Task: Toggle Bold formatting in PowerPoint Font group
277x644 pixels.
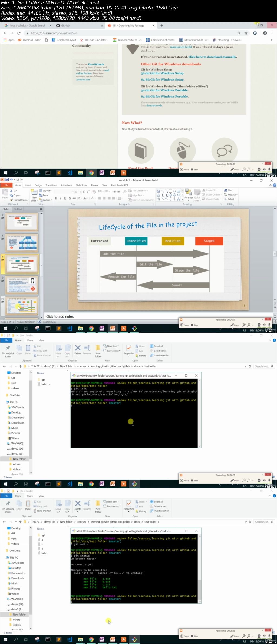Action: (56, 198)
